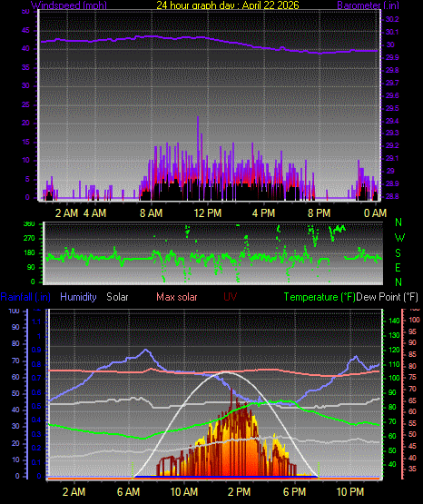423x504 pixels.
Task: Click the 4 AM label under wind graph
Action: coord(94,212)
